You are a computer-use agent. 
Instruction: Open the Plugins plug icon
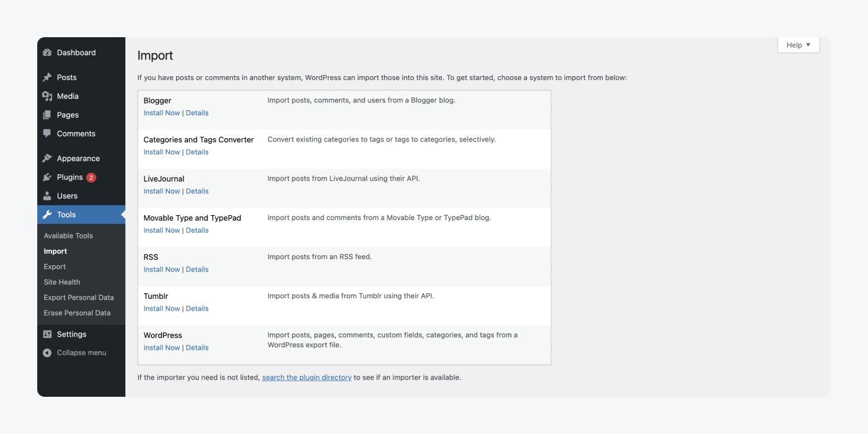click(48, 177)
